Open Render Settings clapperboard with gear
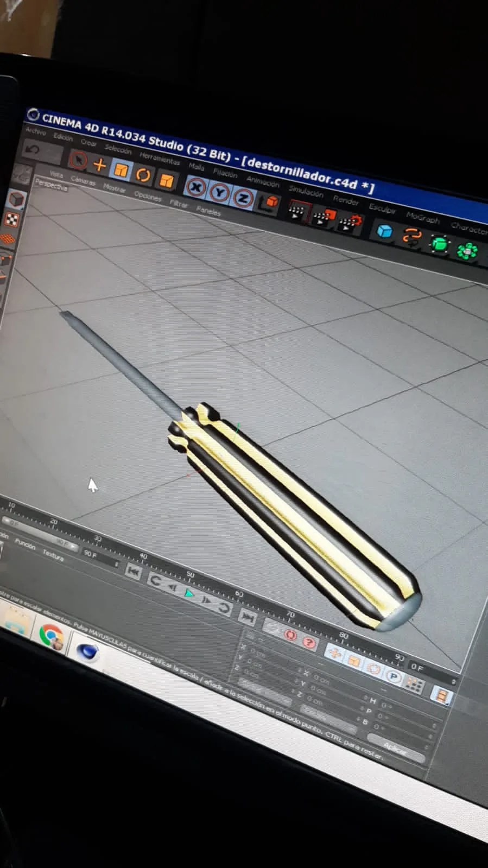This screenshot has height=868, width=488. [x=351, y=223]
